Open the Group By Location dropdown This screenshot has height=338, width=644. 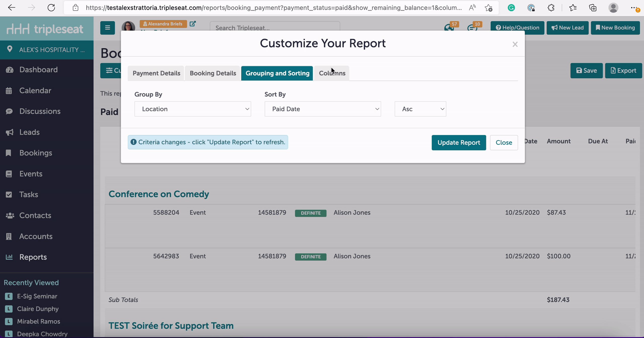tap(193, 109)
